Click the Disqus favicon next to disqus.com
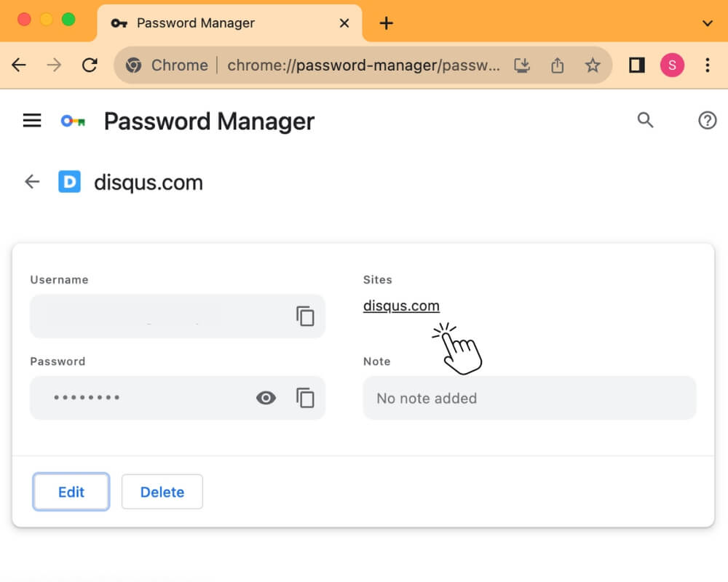The width and height of the screenshot is (728, 582). tap(70, 181)
